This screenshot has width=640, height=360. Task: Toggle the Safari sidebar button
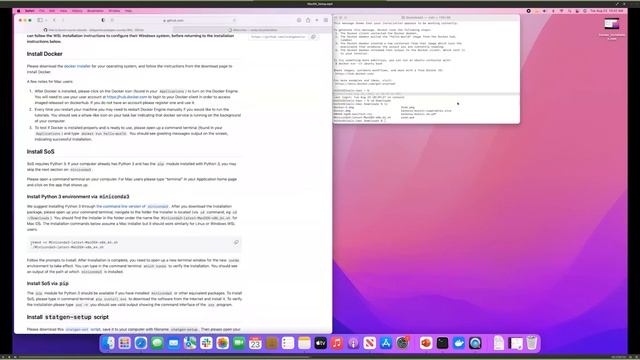40,20
